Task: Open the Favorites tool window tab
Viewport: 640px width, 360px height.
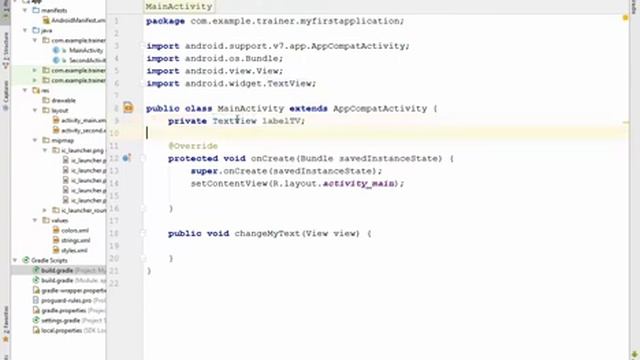Action: pos(6,324)
